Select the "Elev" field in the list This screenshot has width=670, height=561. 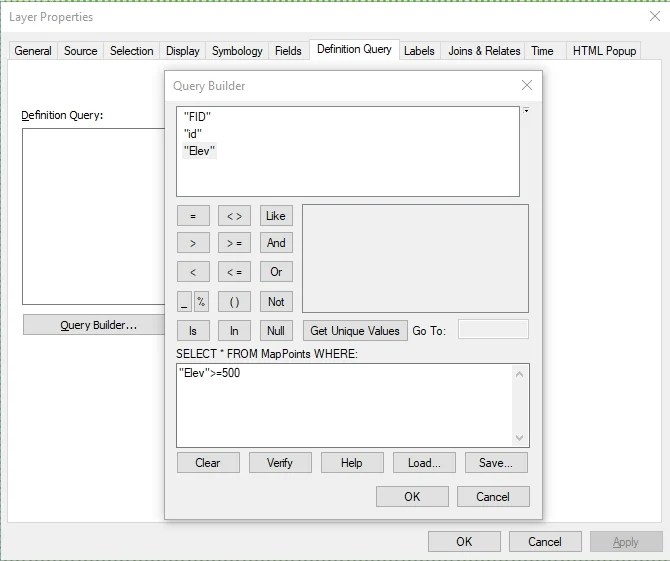(x=200, y=151)
